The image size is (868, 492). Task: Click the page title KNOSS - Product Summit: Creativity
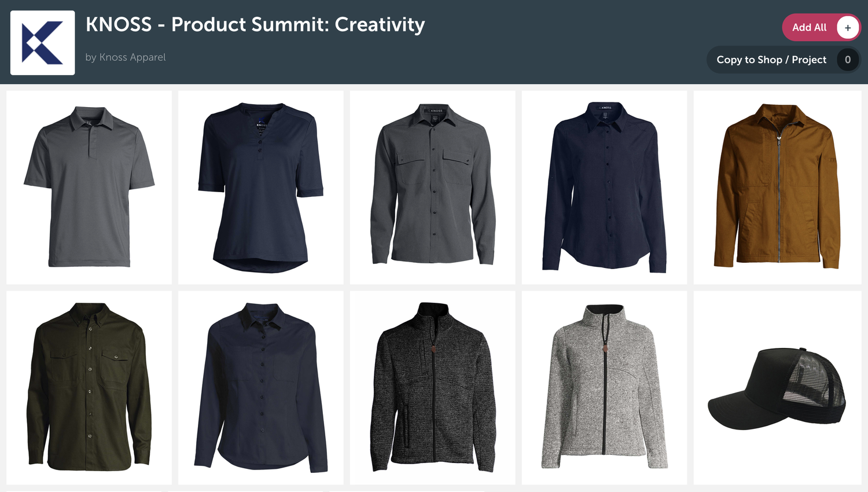coord(255,25)
